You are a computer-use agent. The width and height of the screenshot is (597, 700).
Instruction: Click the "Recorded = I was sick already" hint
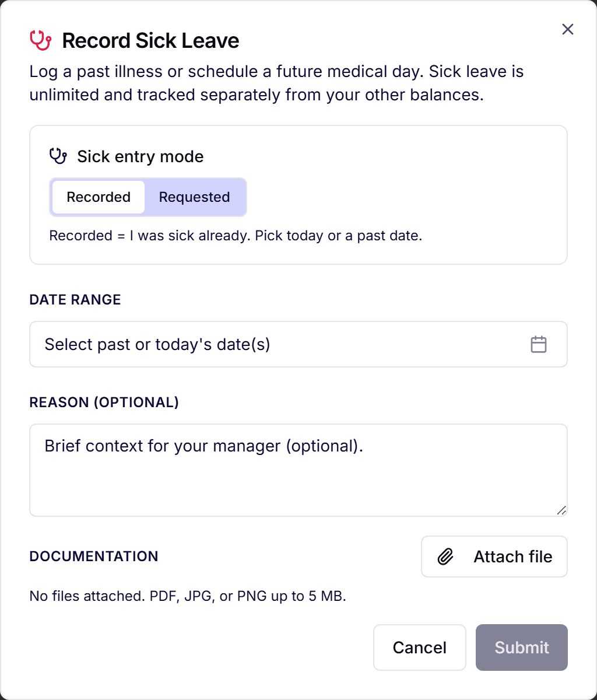coord(236,236)
